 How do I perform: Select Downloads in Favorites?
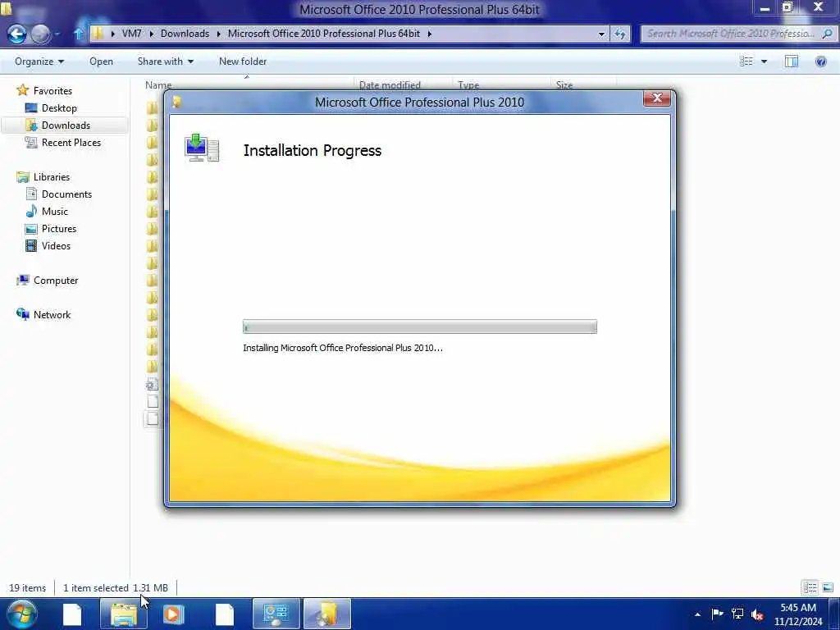pos(66,126)
